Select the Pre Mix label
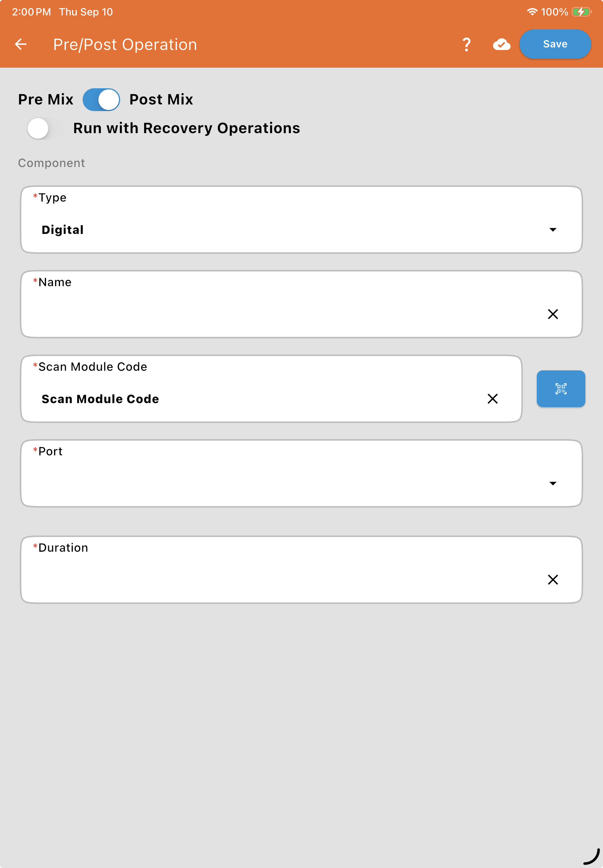This screenshot has width=603, height=868. tap(46, 100)
